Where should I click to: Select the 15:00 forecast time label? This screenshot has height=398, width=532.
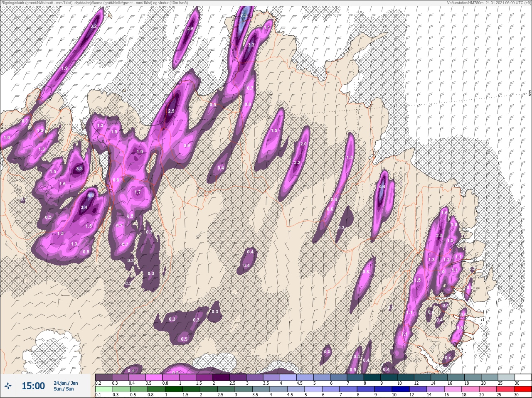point(33,386)
